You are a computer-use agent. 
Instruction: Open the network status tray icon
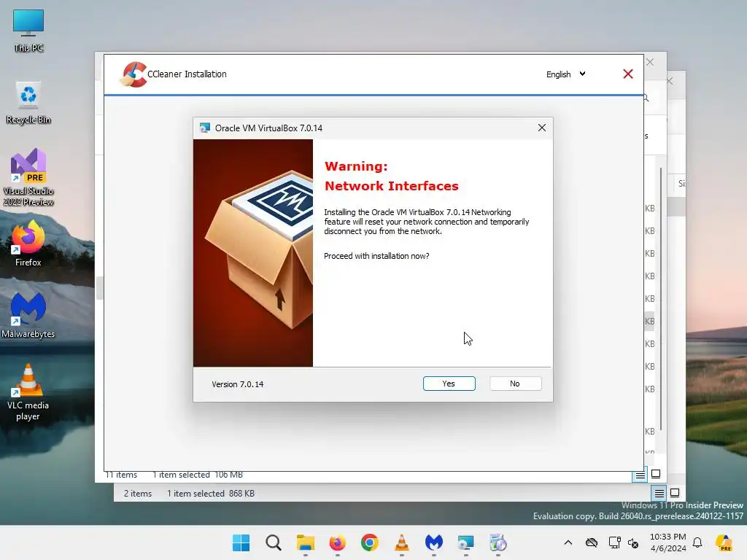(x=614, y=542)
